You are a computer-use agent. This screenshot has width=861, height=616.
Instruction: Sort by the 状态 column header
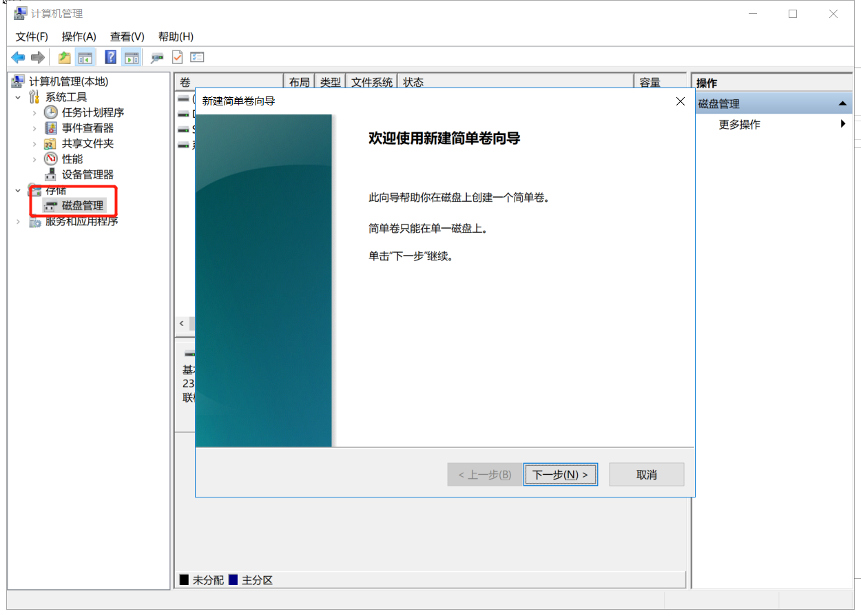517,82
